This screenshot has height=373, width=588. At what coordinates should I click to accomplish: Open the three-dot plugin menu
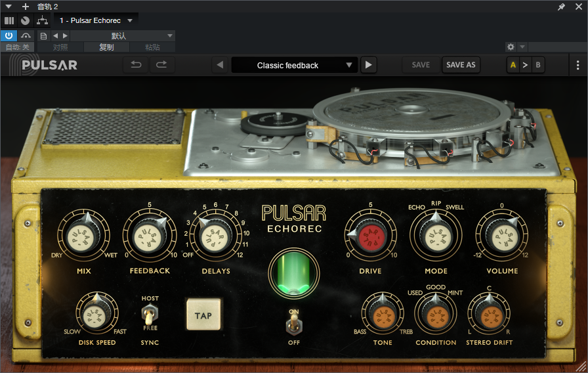577,65
